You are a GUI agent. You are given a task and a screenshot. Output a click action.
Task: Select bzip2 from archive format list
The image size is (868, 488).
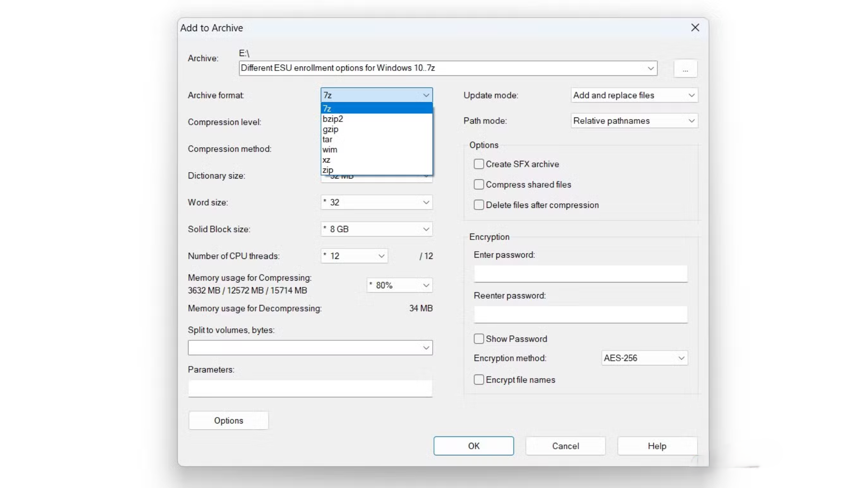(x=333, y=119)
